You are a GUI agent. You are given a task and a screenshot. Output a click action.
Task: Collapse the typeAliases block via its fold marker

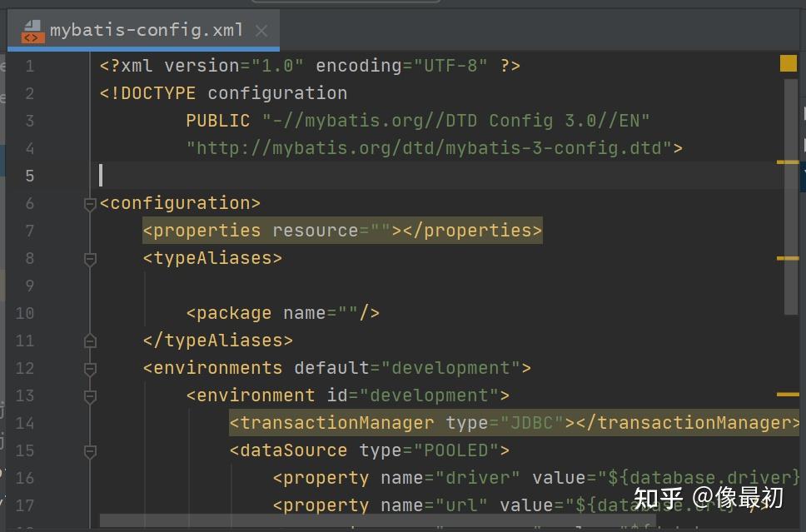pos(89,258)
